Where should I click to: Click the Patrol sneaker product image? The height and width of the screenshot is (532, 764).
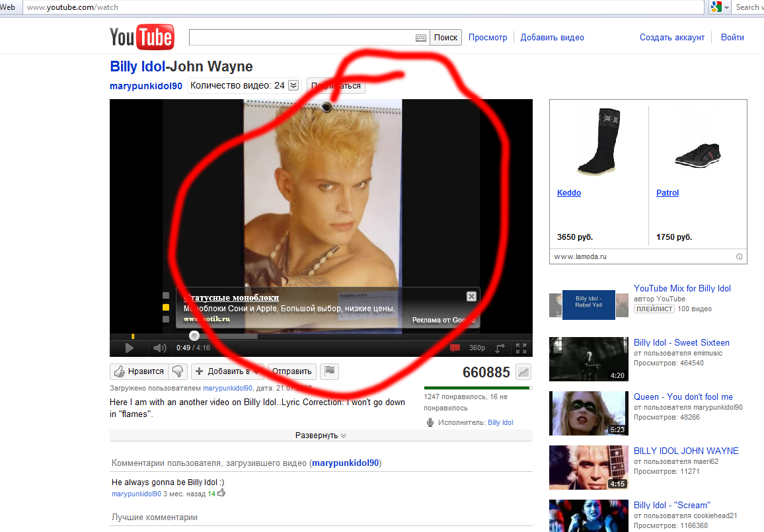[697, 155]
